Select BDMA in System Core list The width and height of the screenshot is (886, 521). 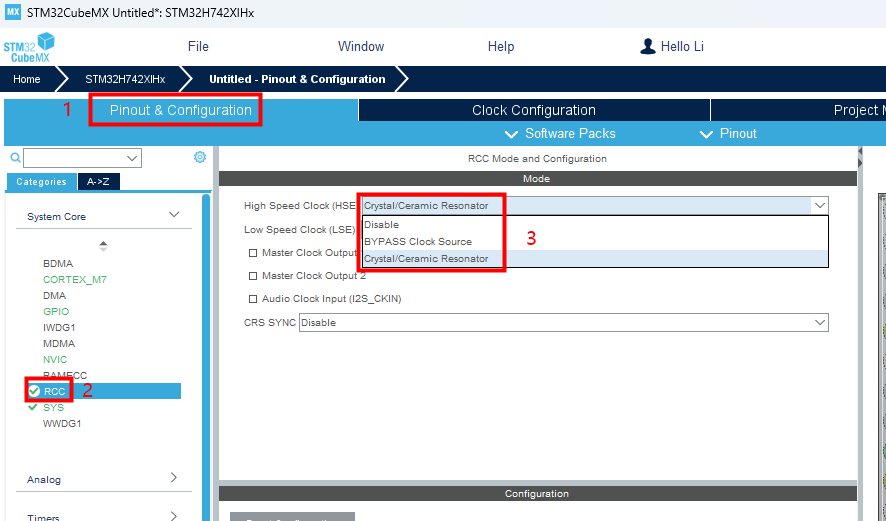pyautogui.click(x=58, y=264)
